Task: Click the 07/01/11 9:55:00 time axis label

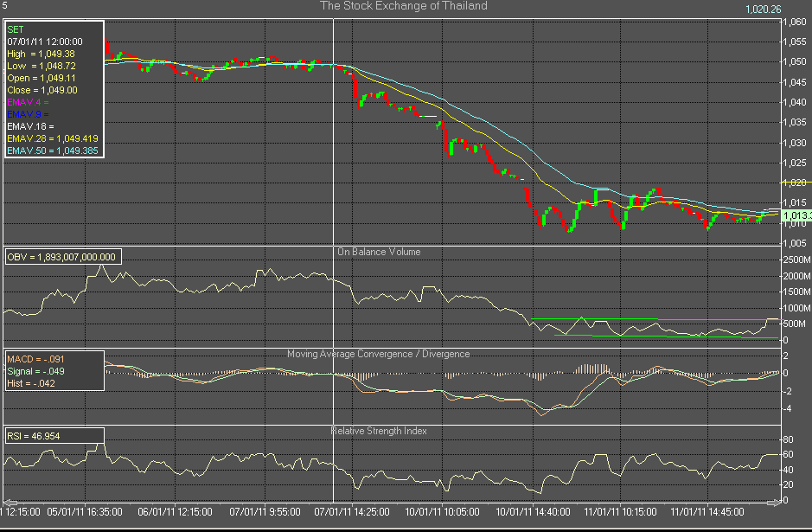Action: point(265,512)
